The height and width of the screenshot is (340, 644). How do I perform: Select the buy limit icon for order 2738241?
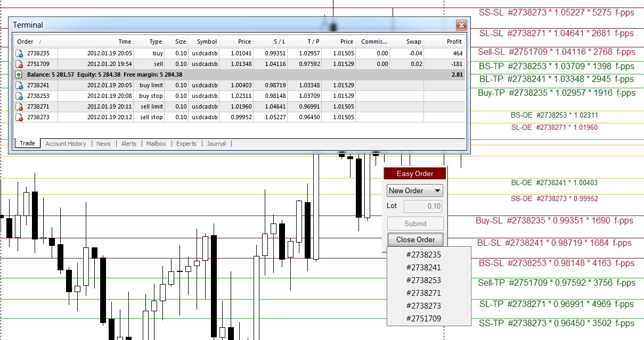click(19, 85)
